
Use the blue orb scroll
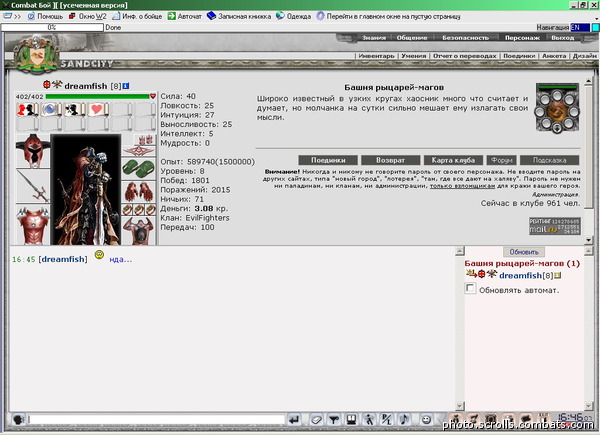point(51,109)
